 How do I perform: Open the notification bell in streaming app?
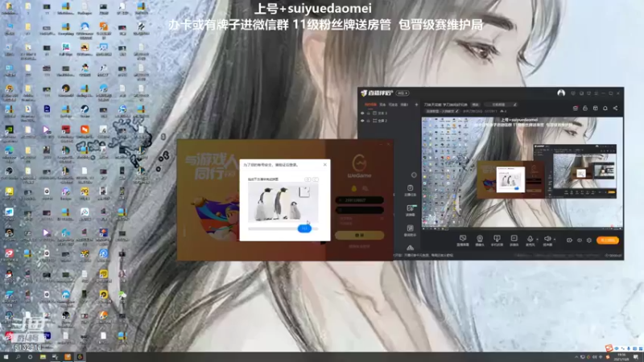[605, 108]
